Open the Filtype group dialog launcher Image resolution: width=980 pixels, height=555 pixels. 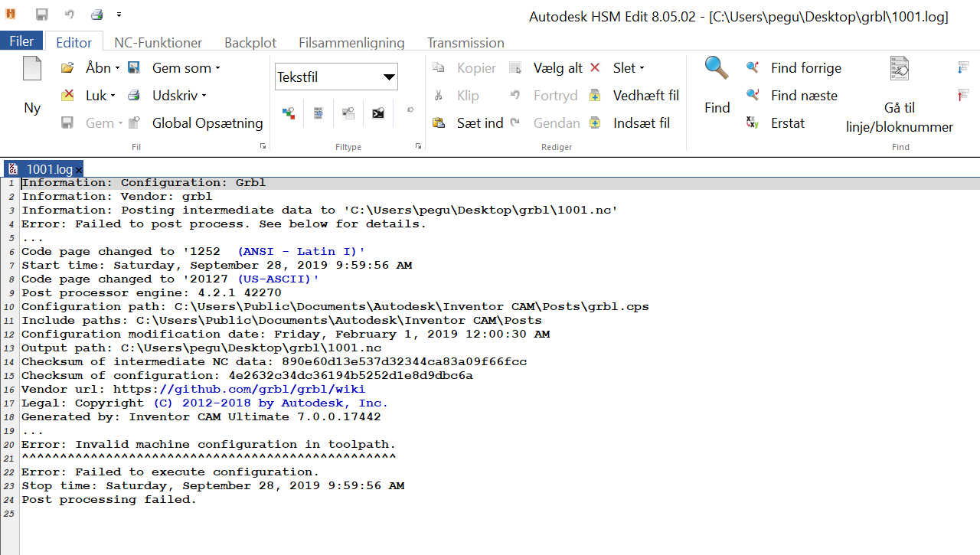coord(418,145)
